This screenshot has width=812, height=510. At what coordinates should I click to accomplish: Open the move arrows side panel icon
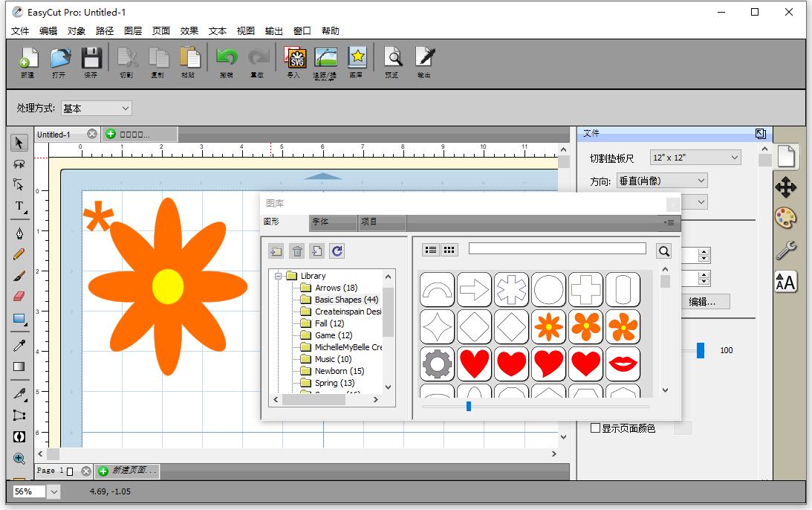click(785, 187)
